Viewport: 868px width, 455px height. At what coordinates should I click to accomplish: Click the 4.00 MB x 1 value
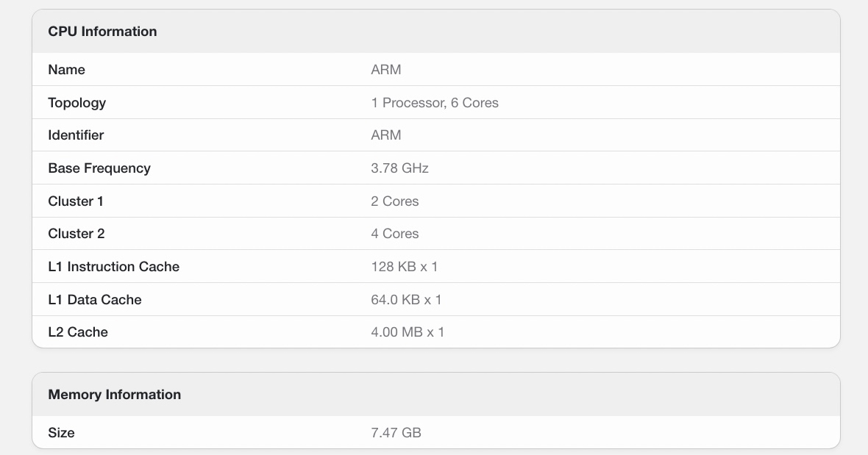click(408, 332)
